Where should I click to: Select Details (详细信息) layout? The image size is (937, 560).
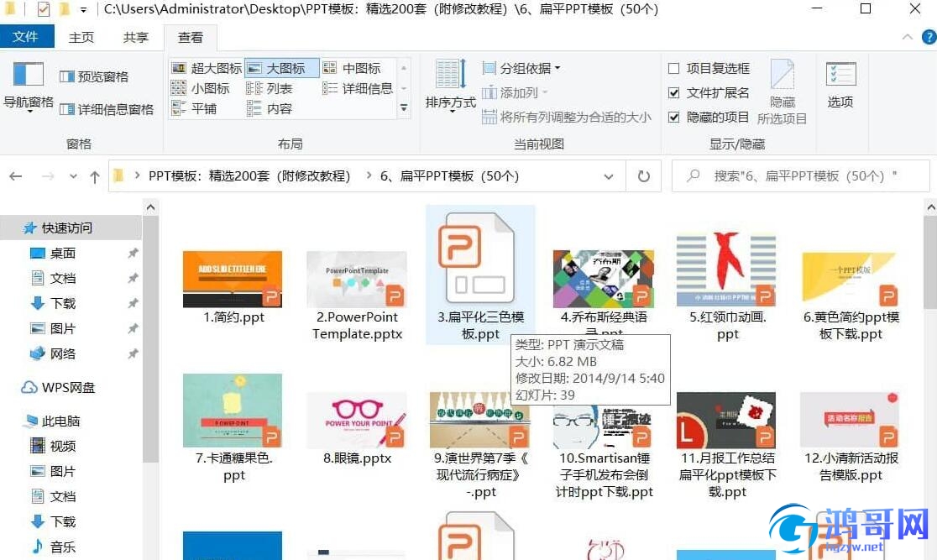point(358,88)
